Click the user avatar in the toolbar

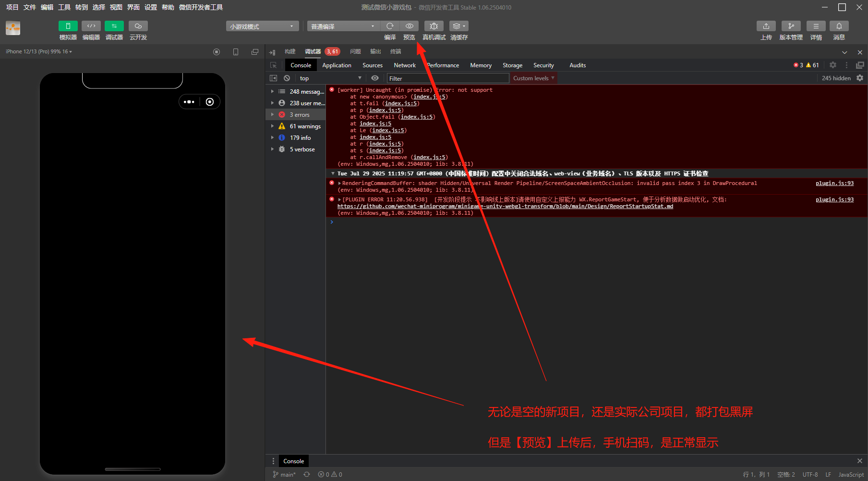coord(13,28)
